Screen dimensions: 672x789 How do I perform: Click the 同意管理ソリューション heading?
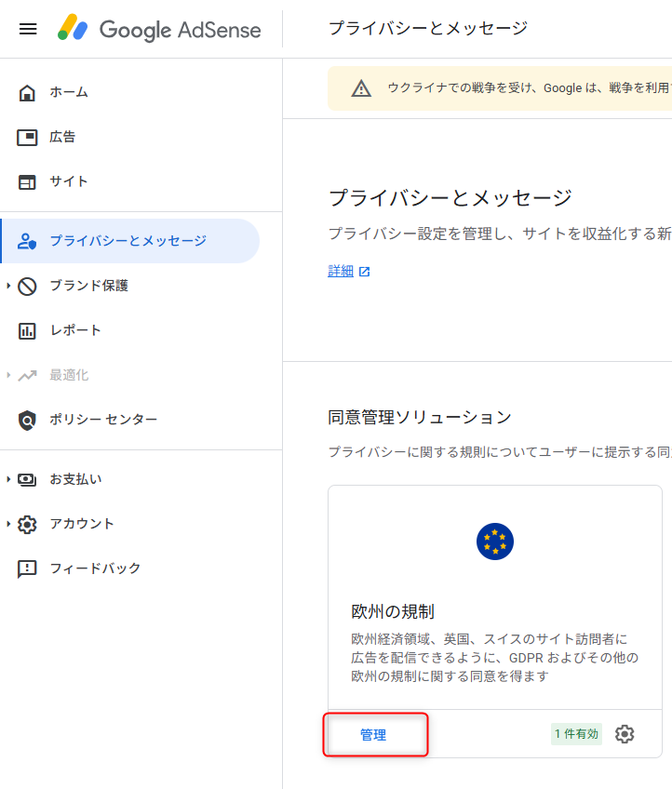coord(420,418)
